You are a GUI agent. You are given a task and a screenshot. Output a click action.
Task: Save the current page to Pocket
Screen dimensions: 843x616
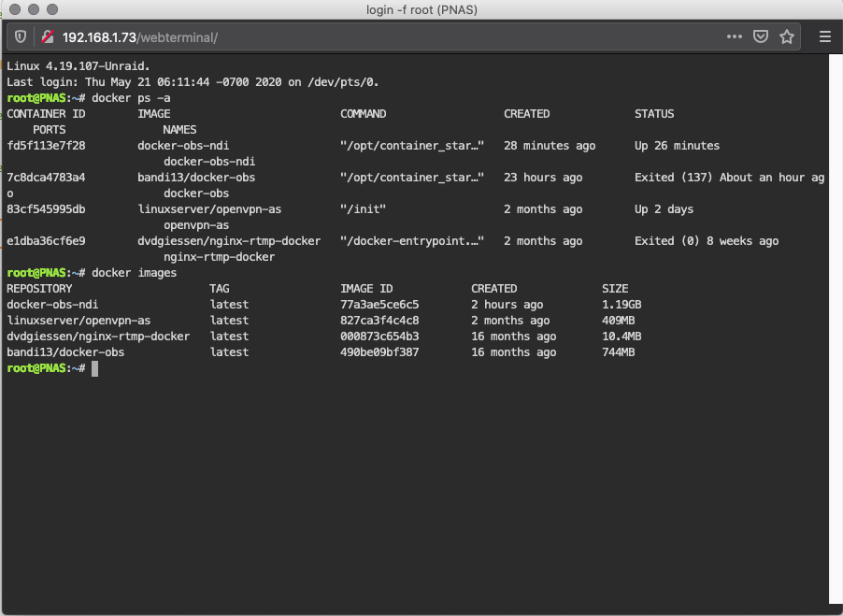tap(761, 37)
